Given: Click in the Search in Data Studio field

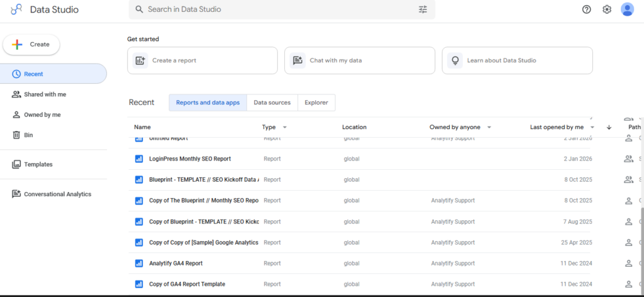Looking at the screenshot, I should tap(282, 9).
